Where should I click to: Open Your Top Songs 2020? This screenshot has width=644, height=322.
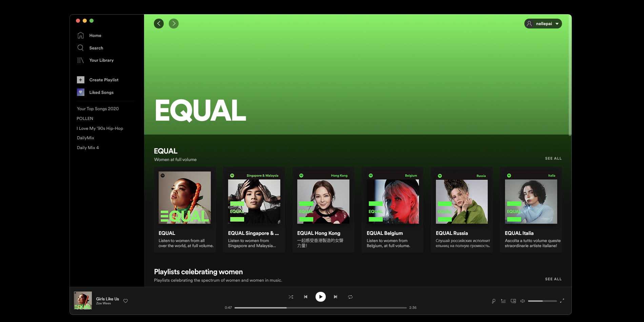98,108
